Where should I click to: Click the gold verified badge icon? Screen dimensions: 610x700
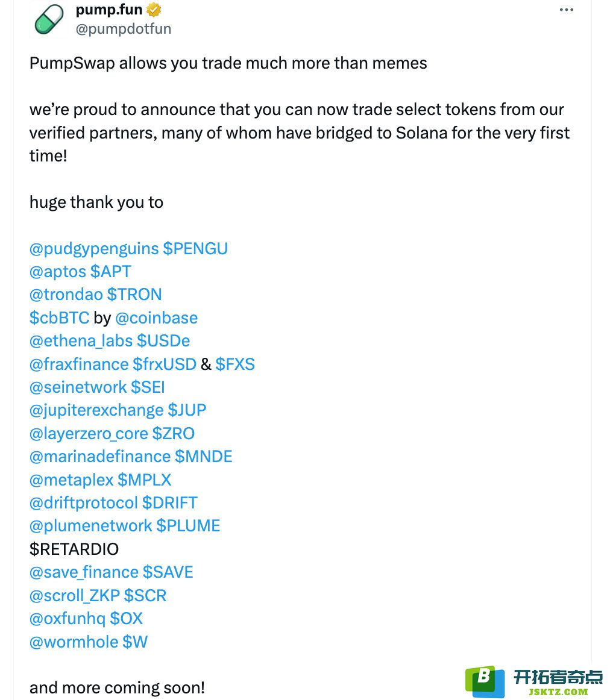(154, 10)
